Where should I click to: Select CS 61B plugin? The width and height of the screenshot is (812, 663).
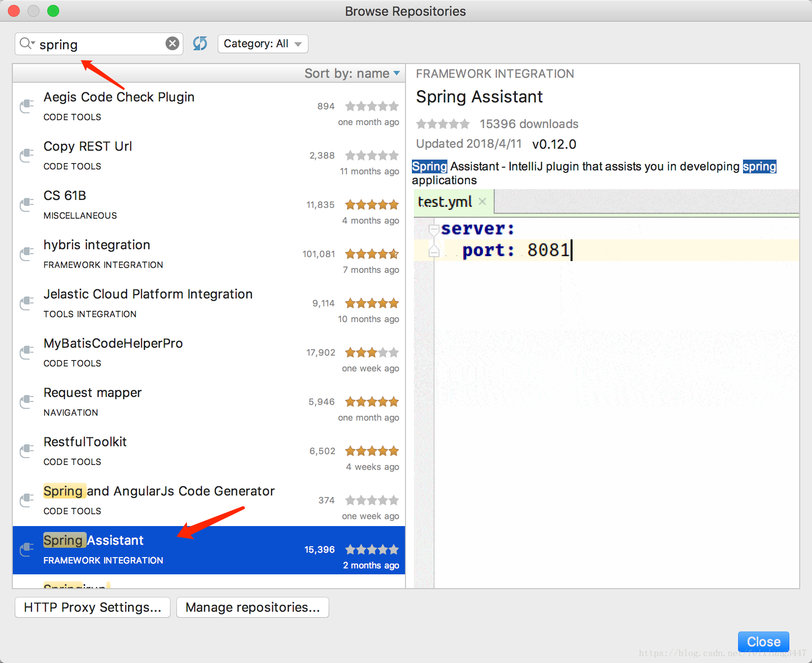209,205
